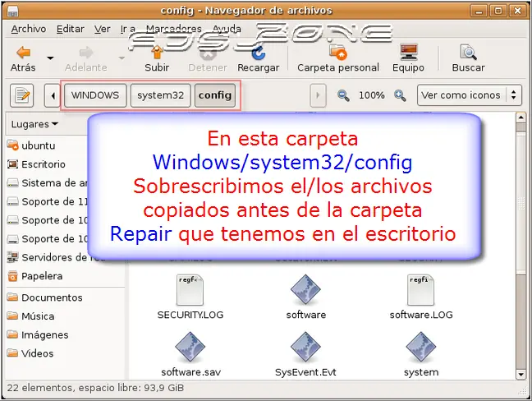
Task: Open Música bookmark in sidebar
Action: tap(30, 316)
